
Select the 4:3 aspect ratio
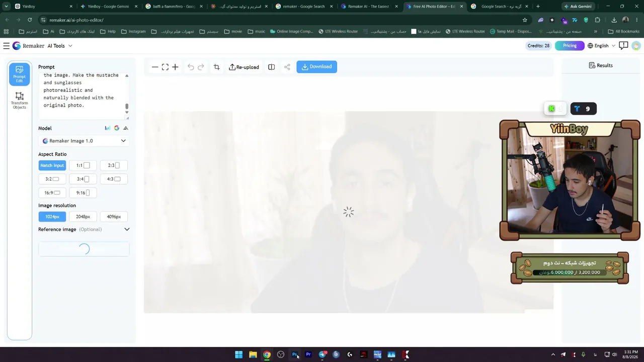114,179
